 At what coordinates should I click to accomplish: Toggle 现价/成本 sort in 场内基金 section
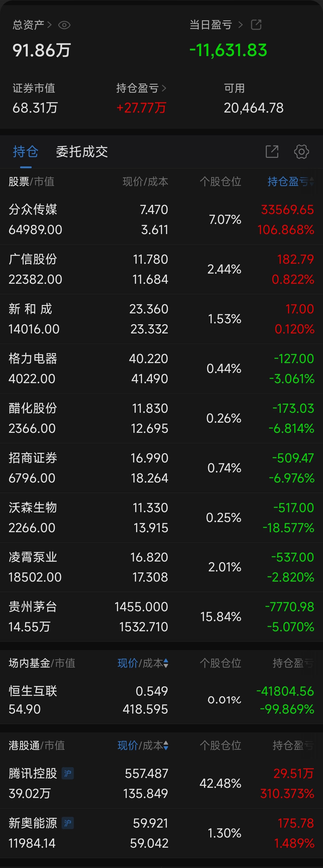point(143,663)
